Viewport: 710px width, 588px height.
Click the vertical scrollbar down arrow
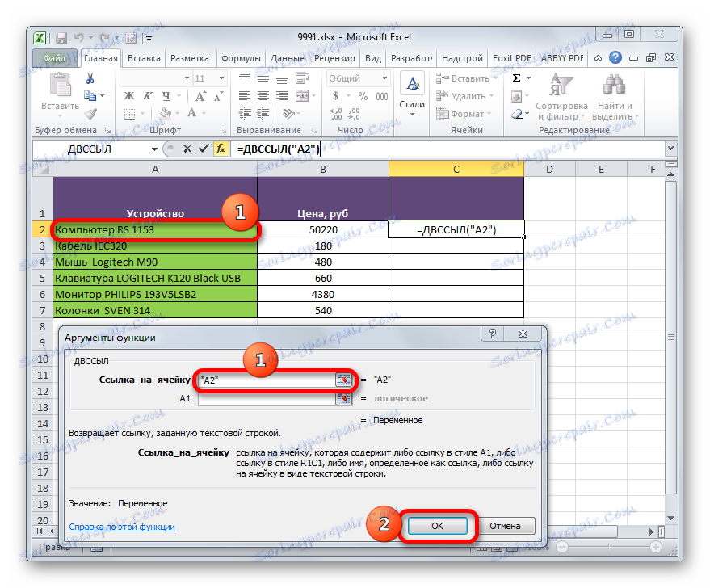pos(670,518)
